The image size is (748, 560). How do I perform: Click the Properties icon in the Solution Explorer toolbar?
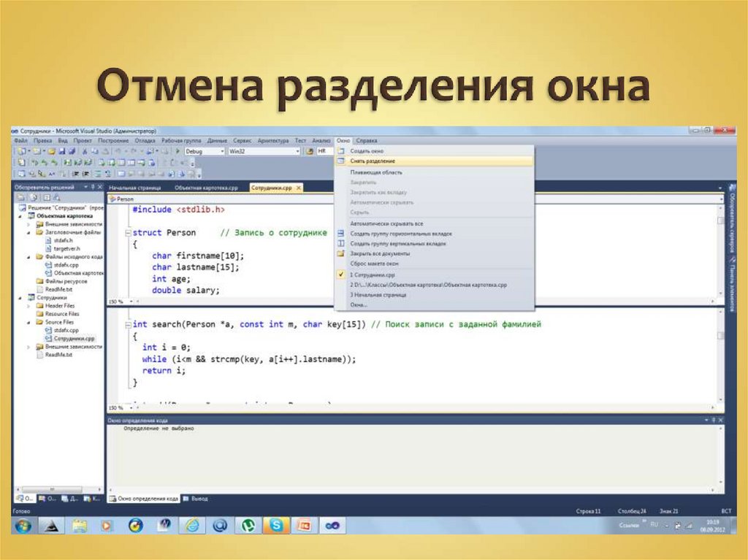[21, 197]
